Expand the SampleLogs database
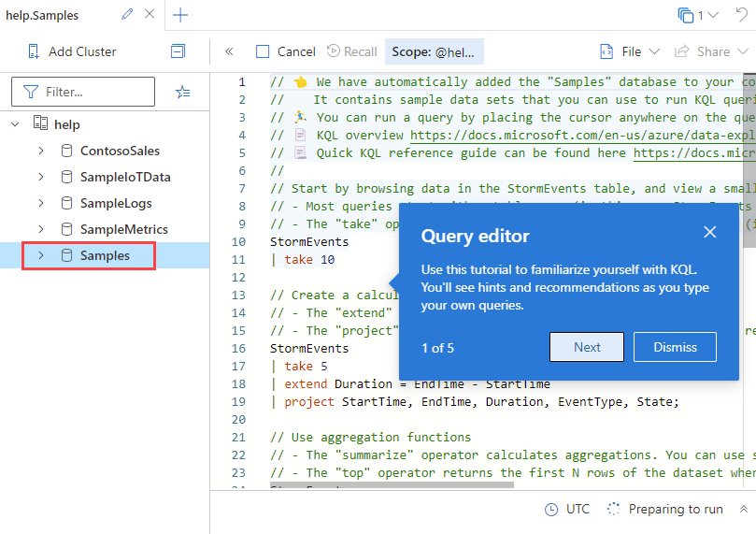 [41, 203]
